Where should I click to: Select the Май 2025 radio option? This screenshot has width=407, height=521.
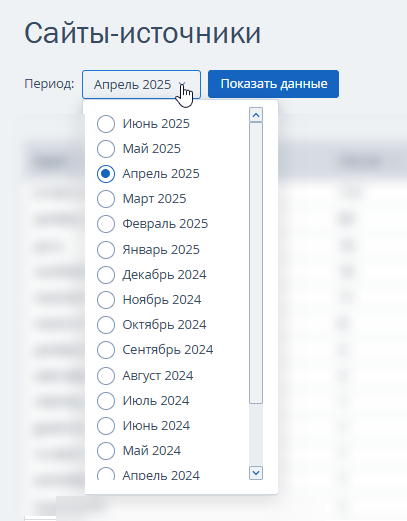click(x=106, y=149)
